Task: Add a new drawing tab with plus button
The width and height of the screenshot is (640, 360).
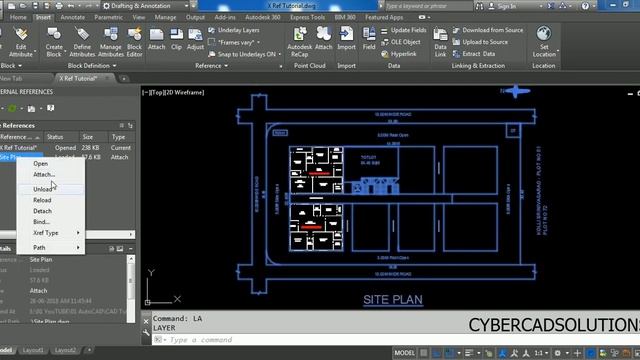Action: coord(124,78)
